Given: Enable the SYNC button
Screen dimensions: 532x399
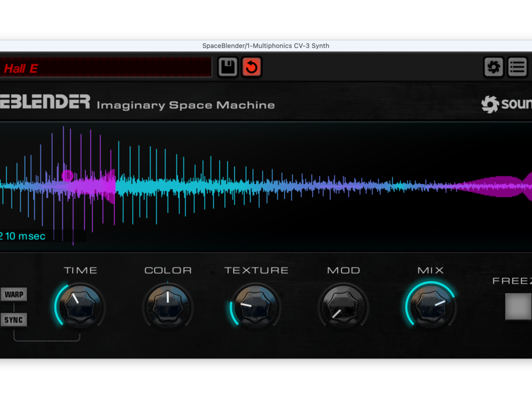Looking at the screenshot, I should pos(14,320).
